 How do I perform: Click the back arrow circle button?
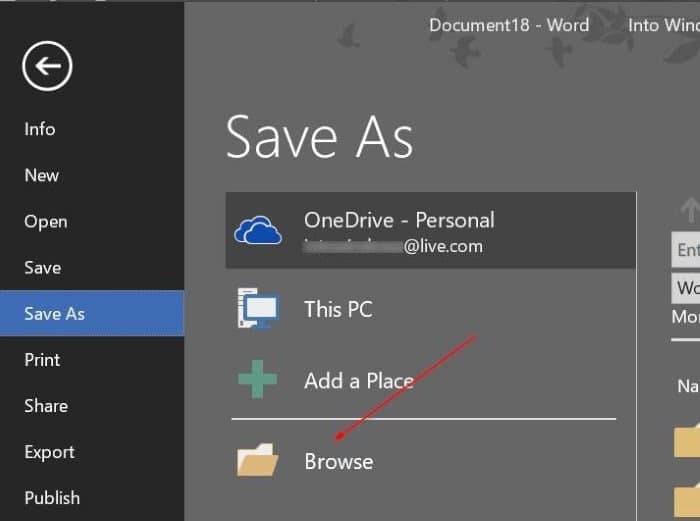47,66
